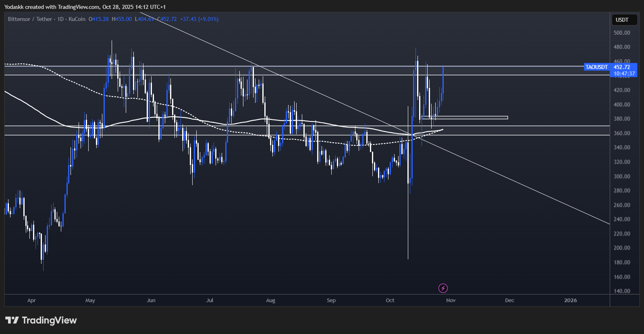Select the Dec label on time axis
644x334 pixels.
(509, 300)
